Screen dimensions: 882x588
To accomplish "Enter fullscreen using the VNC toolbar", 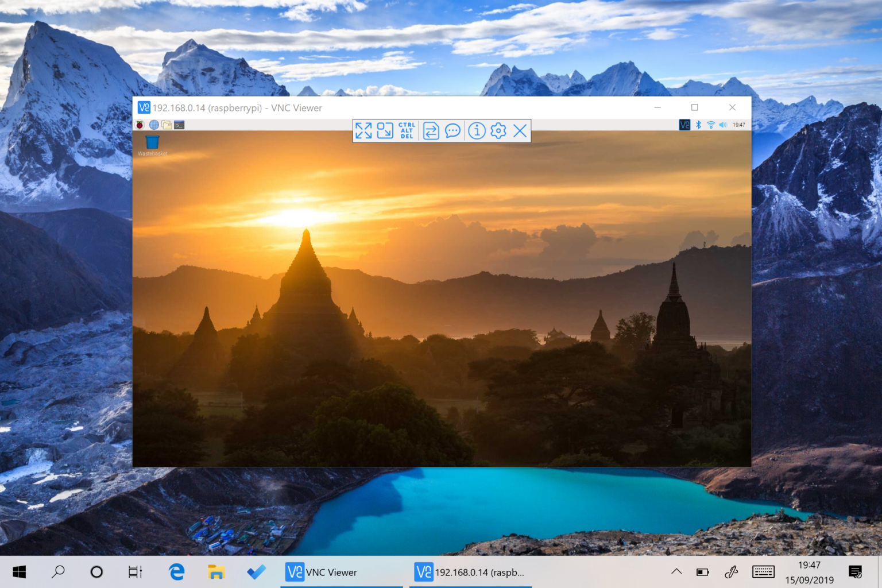I will pos(363,131).
